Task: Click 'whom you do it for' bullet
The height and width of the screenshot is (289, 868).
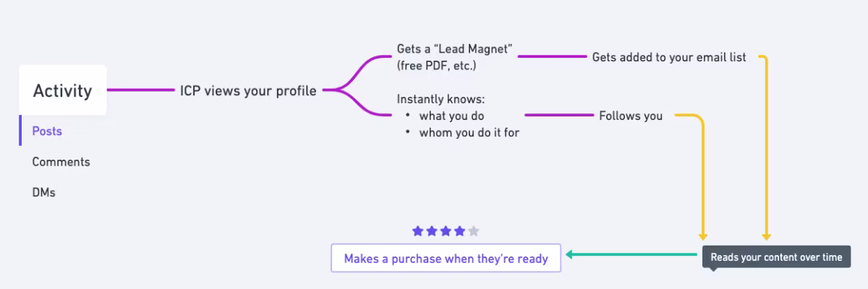Action: coord(469,132)
